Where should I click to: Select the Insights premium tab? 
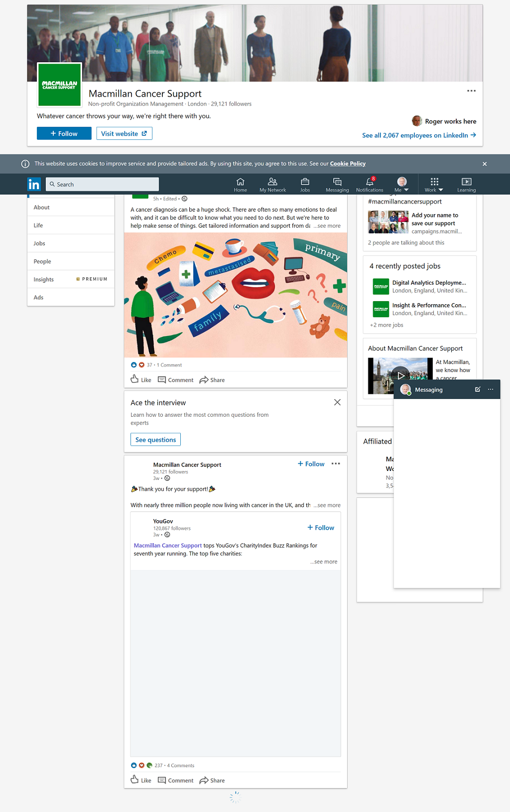(71, 279)
